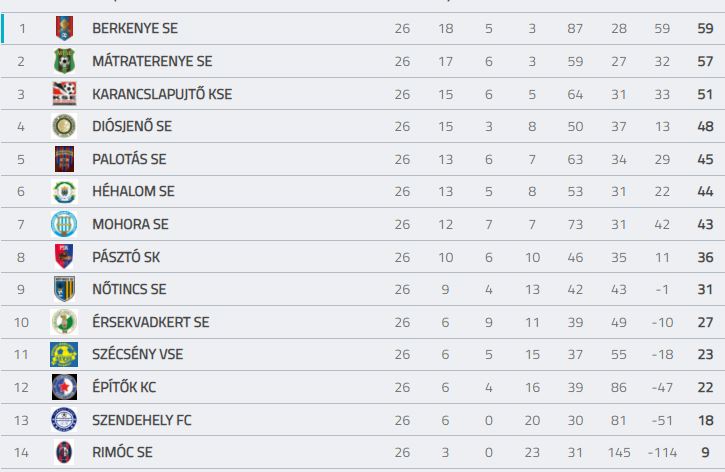The height and width of the screenshot is (472, 725).
Task: Click the Mátraterenye SE green crest
Action: pyautogui.click(x=64, y=61)
